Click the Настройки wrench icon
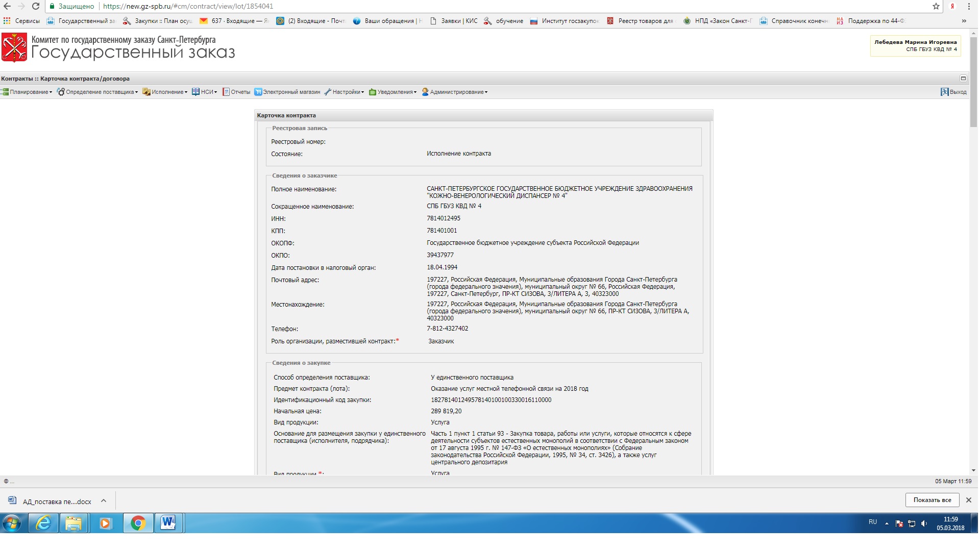980x551 pixels. [328, 92]
